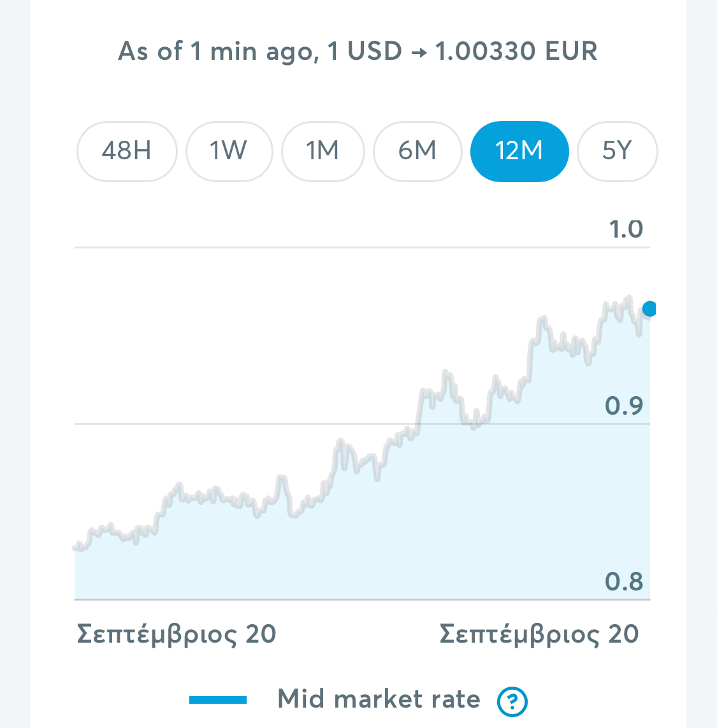
Task: Show the 6M rate history
Action: coord(417,152)
